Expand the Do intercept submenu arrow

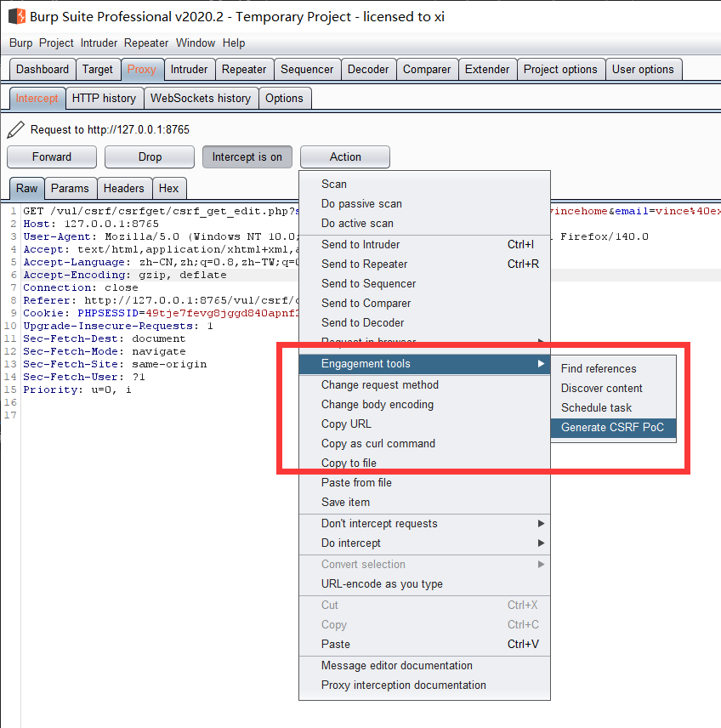coord(541,543)
